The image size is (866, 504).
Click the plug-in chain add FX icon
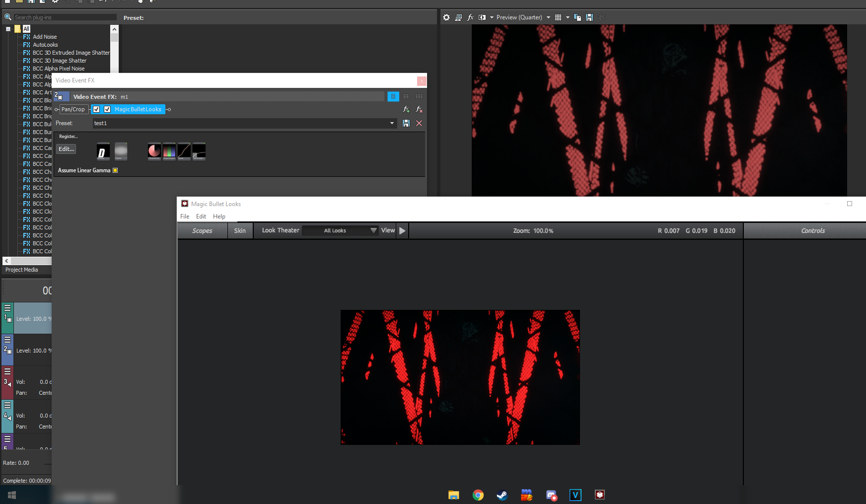point(406,109)
